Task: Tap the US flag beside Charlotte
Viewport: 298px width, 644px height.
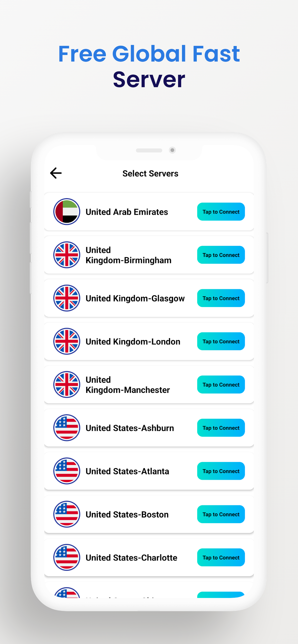Action: coord(67,557)
